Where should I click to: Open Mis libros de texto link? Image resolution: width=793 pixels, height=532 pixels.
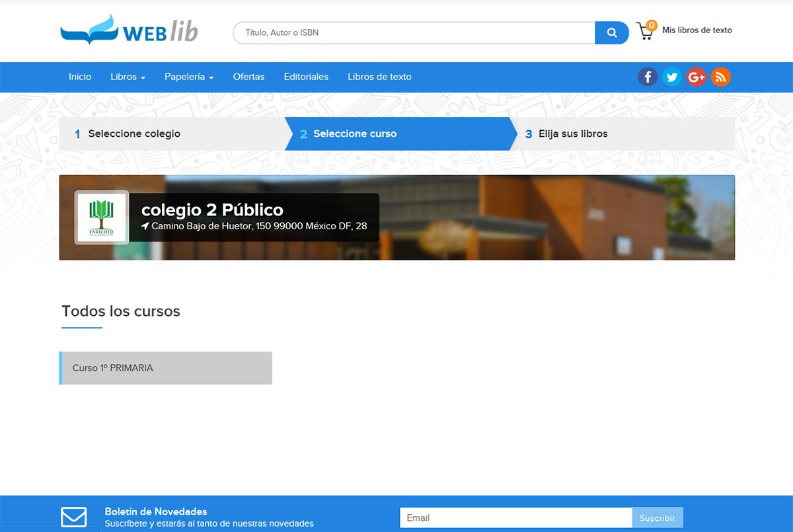point(697,30)
